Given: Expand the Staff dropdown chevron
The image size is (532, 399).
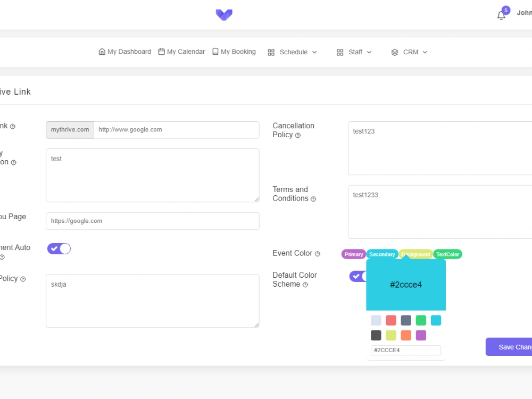Looking at the screenshot, I should pyautogui.click(x=369, y=52).
